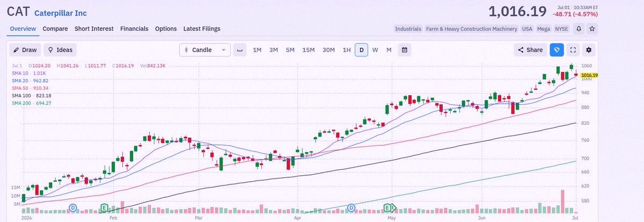The width and height of the screenshot is (644, 222).
Task: Click the scale toggle icon beside Candle
Action: click(240, 50)
